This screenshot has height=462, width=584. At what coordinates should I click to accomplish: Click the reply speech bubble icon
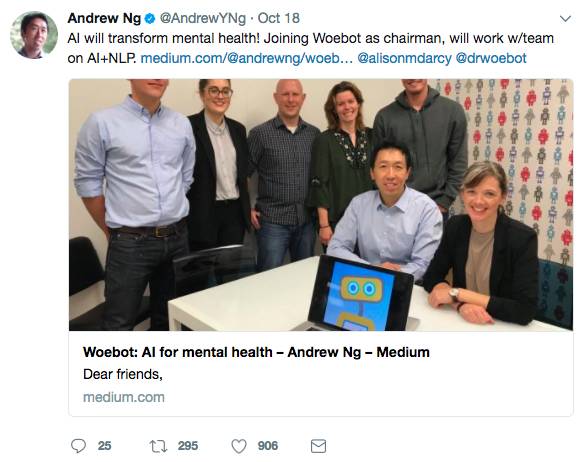tap(78, 446)
